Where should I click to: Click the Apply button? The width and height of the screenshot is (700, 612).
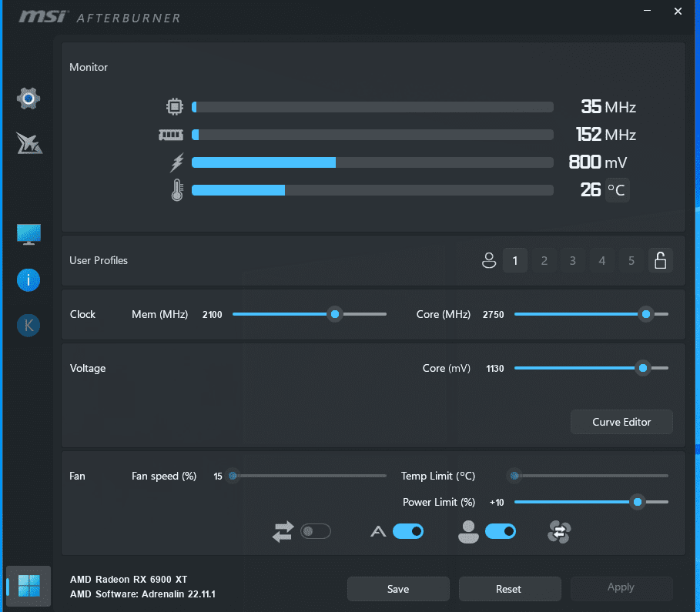621,587
